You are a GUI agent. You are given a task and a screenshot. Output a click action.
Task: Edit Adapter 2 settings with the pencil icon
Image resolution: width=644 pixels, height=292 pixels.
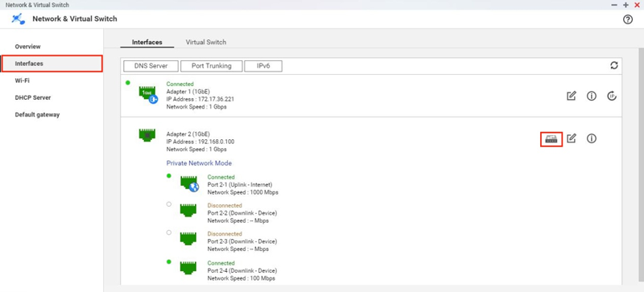point(572,138)
